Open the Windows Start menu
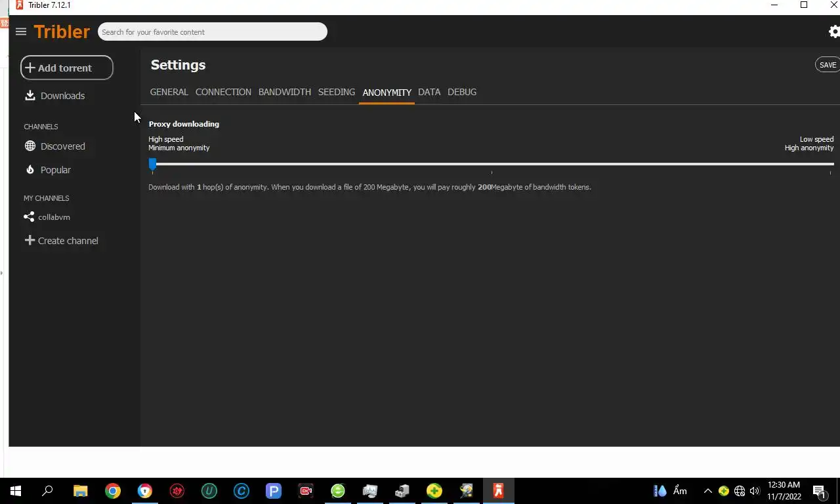The width and height of the screenshot is (840, 504). pyautogui.click(x=16, y=491)
